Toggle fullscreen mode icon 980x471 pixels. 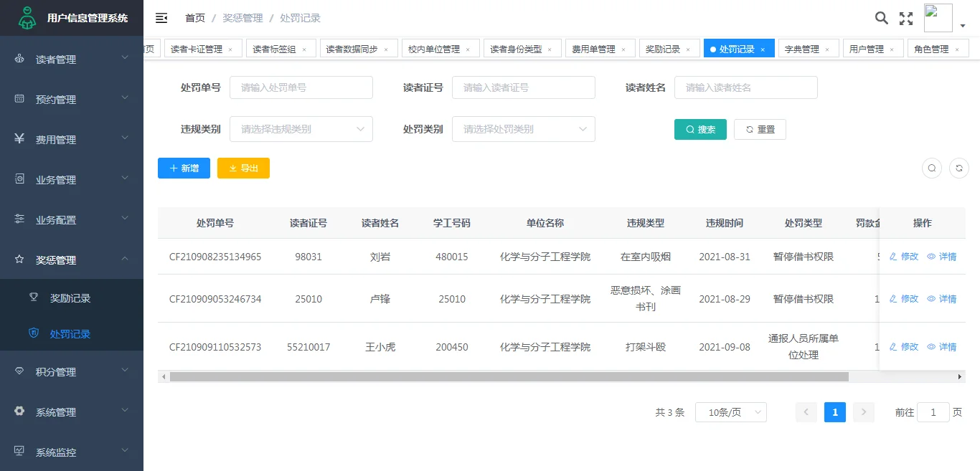pyautogui.click(x=906, y=19)
